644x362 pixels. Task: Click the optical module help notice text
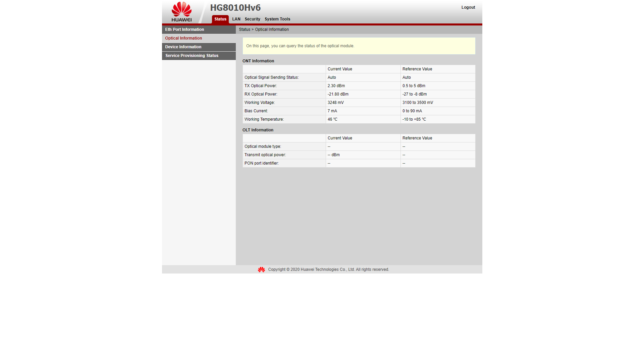tap(300, 46)
